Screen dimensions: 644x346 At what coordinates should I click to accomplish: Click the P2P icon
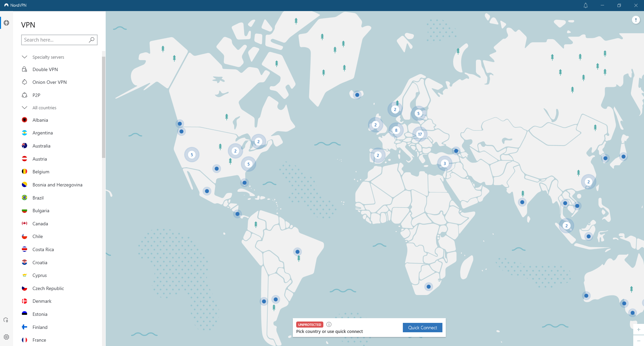[x=24, y=95]
